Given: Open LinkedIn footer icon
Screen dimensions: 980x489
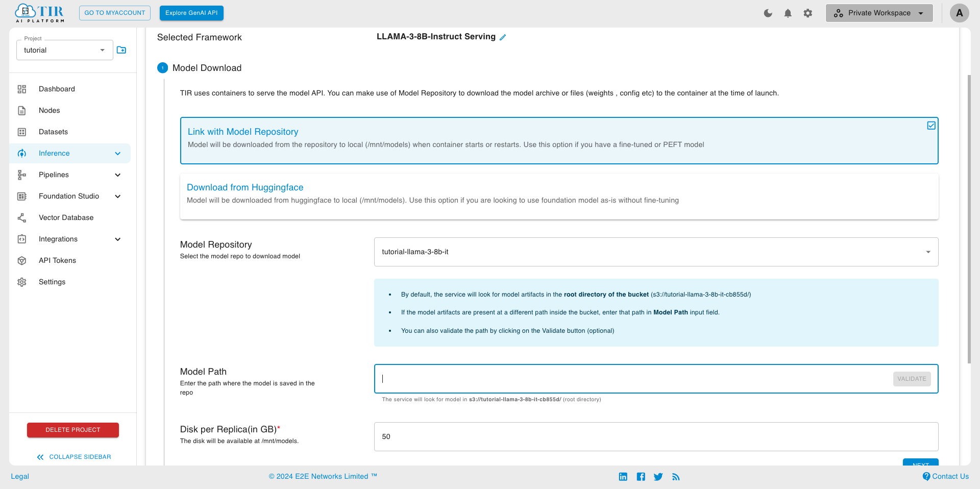Looking at the screenshot, I should tap(623, 476).
